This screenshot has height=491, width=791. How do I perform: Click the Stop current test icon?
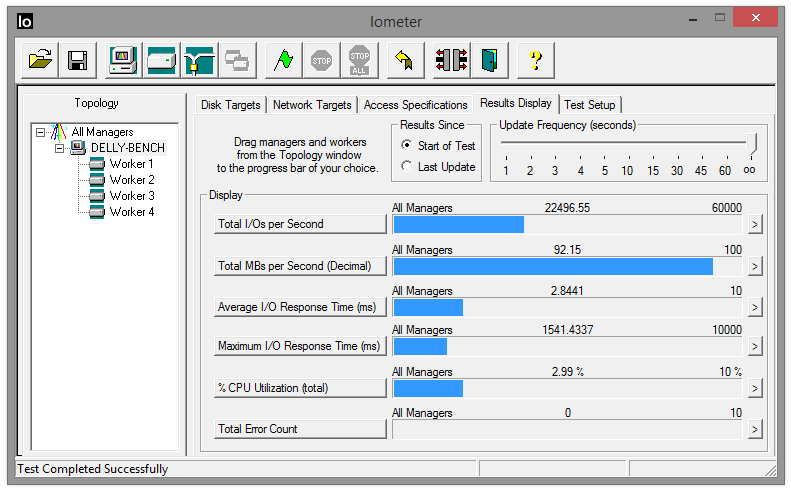coord(321,60)
